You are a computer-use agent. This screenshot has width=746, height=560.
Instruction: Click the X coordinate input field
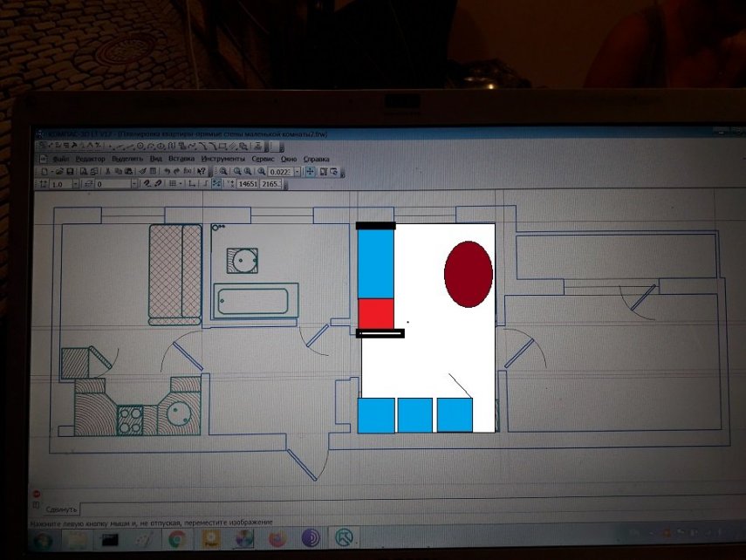click(247, 185)
